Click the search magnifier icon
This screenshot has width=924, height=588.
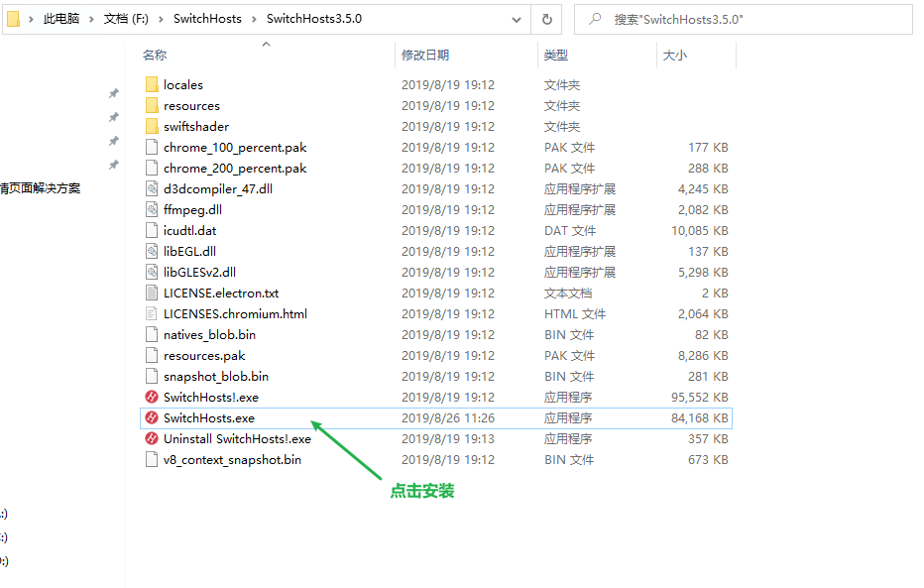coord(595,19)
